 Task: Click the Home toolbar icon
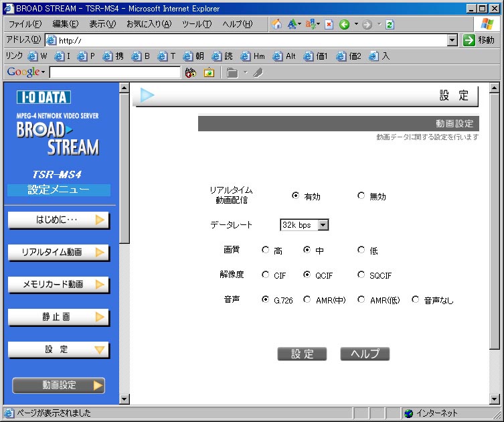point(276,24)
